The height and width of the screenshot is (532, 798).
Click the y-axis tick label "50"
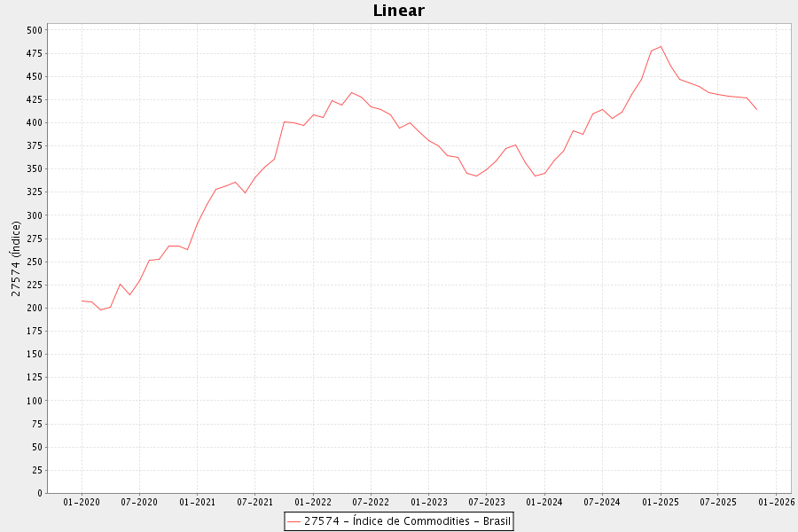tap(36, 447)
